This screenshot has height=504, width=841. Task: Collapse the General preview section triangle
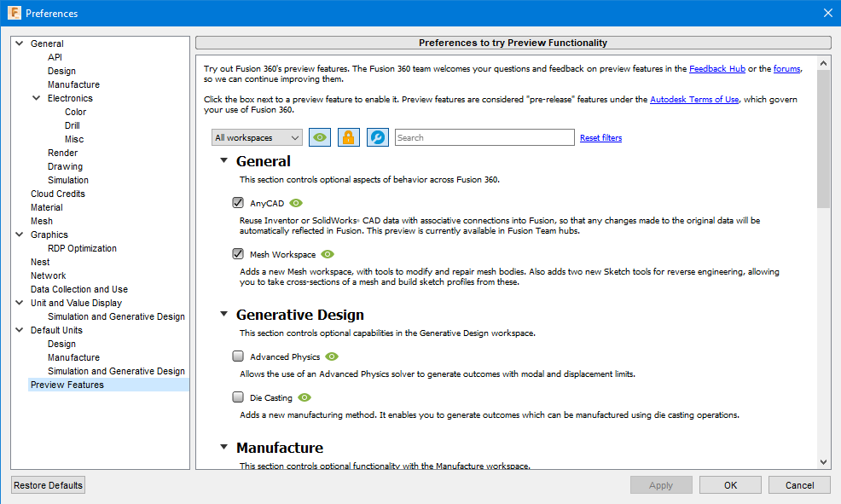(224, 160)
